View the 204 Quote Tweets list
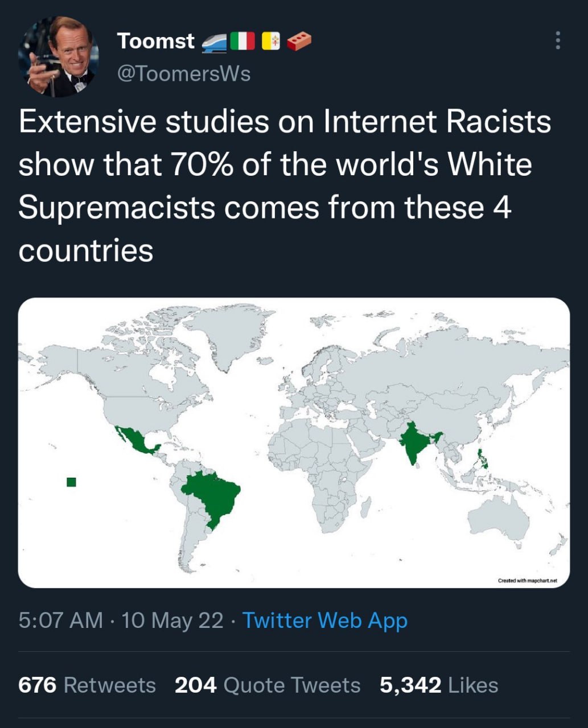Viewport: 588px width, 728px height. (x=268, y=685)
